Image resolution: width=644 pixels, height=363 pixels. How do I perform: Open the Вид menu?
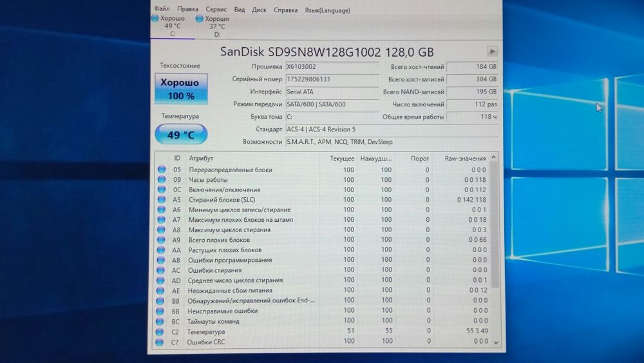[x=240, y=10]
